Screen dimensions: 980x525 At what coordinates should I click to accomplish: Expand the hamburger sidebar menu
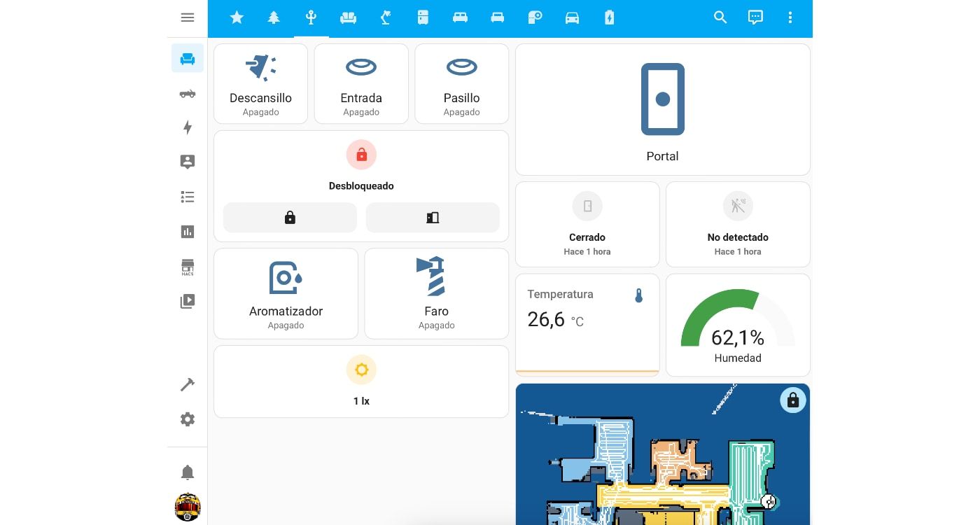pyautogui.click(x=187, y=18)
